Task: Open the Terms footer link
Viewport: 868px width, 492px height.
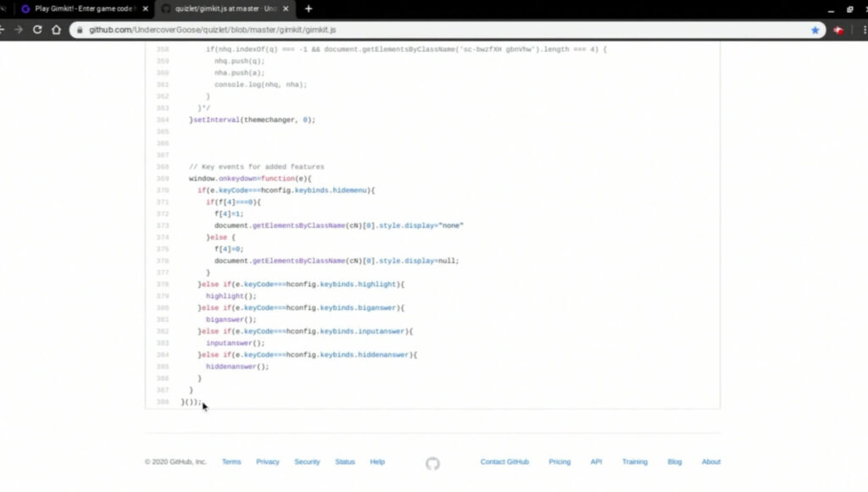Action: coord(231,462)
